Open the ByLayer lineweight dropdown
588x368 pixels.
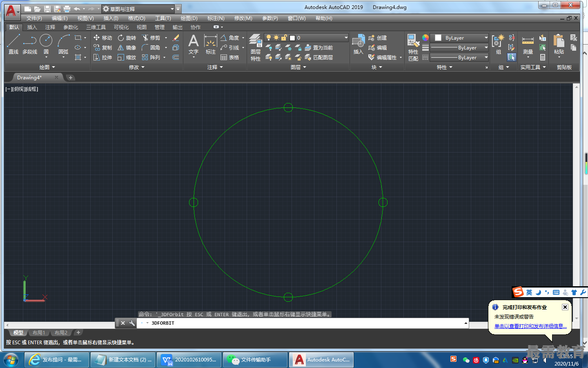(460, 47)
